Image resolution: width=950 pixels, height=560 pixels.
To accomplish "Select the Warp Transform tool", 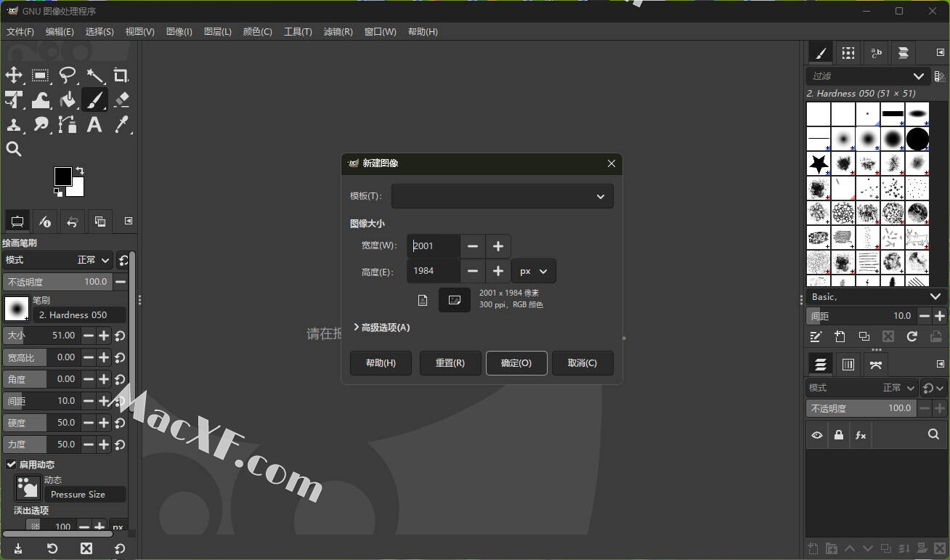I will pos(41,100).
